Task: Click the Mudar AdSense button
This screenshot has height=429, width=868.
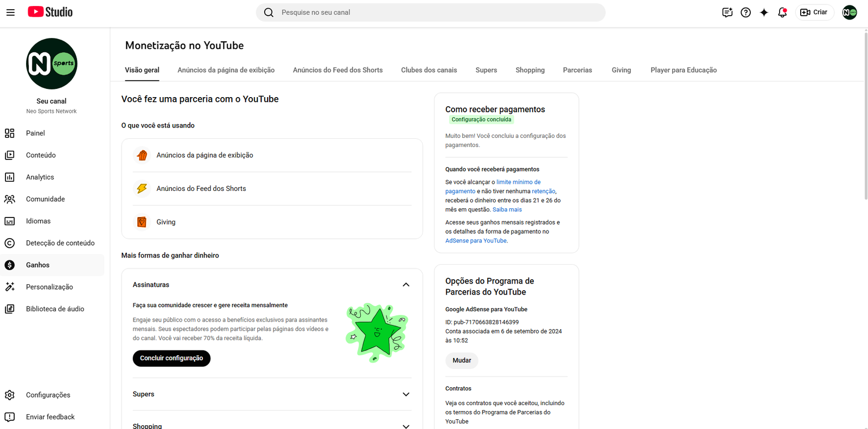Action: [462, 361]
